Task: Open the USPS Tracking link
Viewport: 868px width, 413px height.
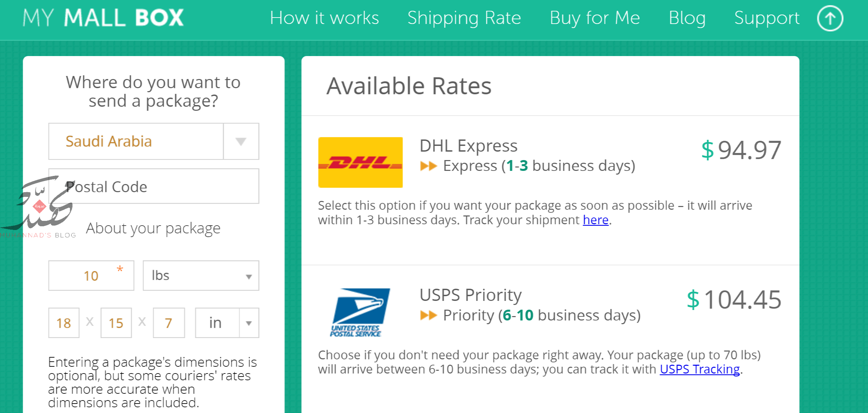Action: (700, 369)
